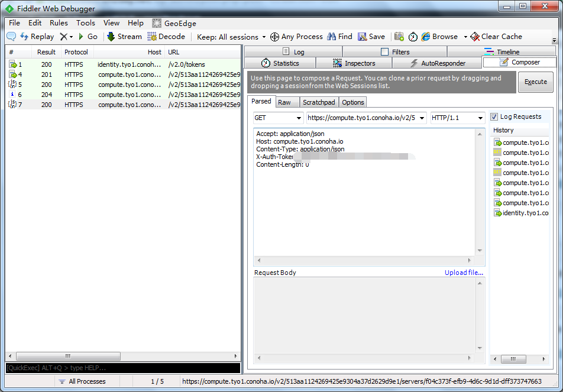Click the first History compute.tyo1 entry icon
This screenshot has width=563, height=392.
click(497, 142)
